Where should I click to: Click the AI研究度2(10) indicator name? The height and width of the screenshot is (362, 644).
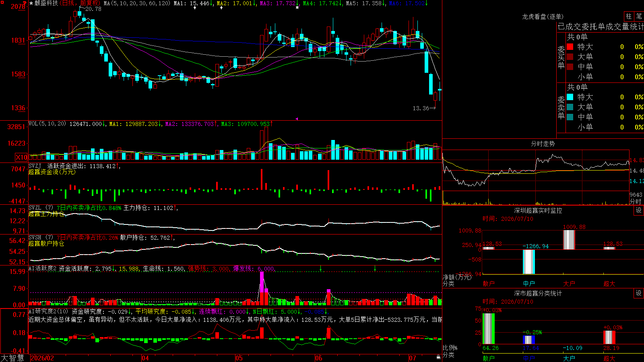coord(48,311)
